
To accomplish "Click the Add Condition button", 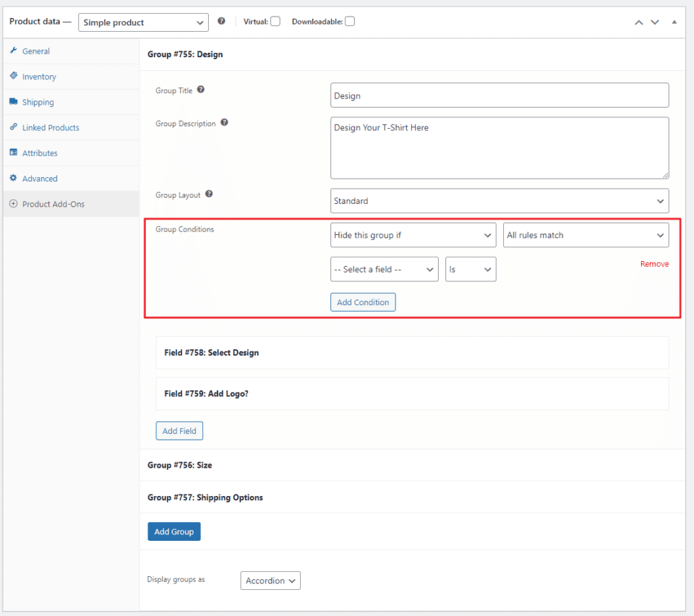I will pyautogui.click(x=363, y=301).
